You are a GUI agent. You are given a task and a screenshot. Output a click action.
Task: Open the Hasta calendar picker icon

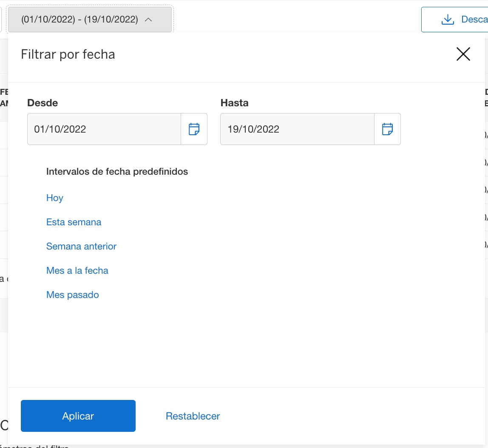pos(388,129)
